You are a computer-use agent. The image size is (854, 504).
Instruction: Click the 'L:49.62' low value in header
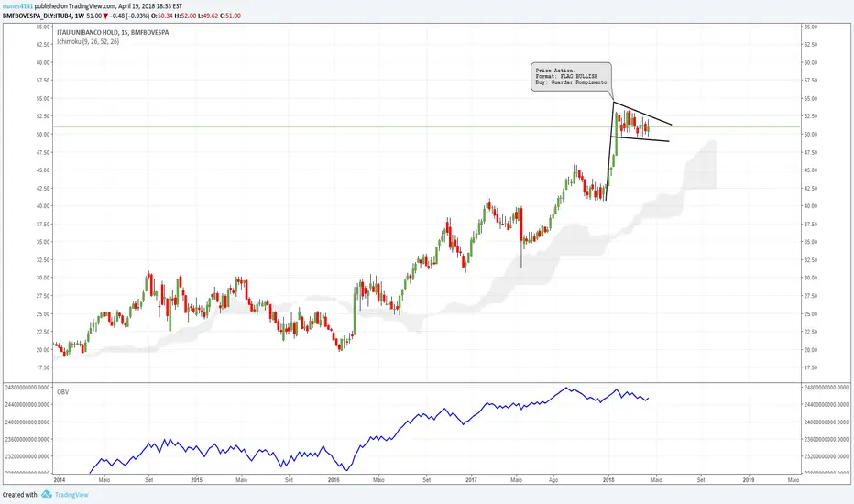click(208, 16)
